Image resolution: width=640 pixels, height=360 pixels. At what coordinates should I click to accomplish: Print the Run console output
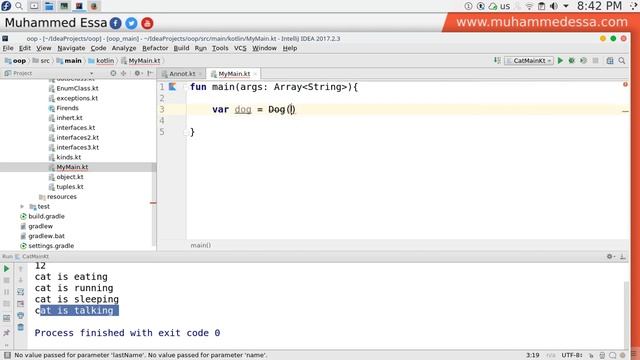[20, 315]
